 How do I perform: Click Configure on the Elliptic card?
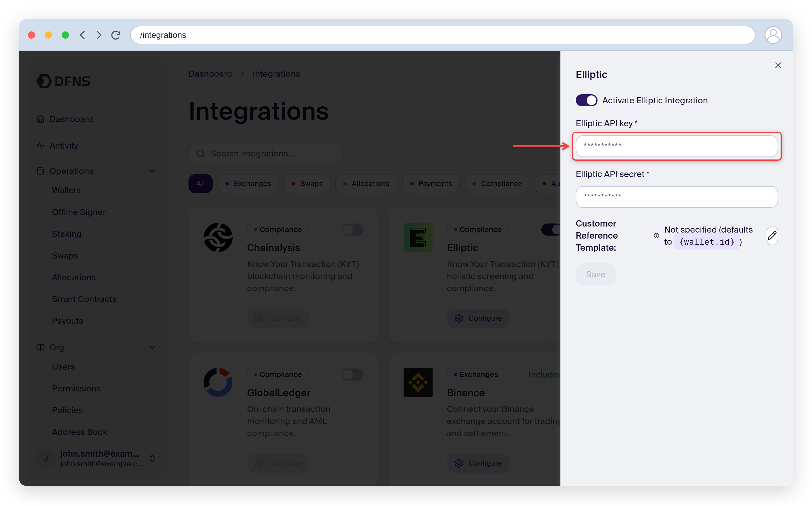[478, 318]
